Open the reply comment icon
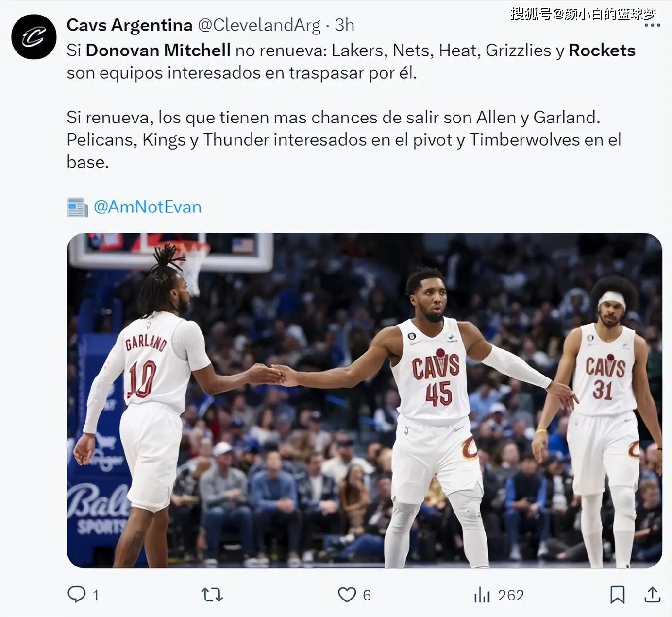Image resolution: width=672 pixels, height=617 pixels. [x=76, y=594]
